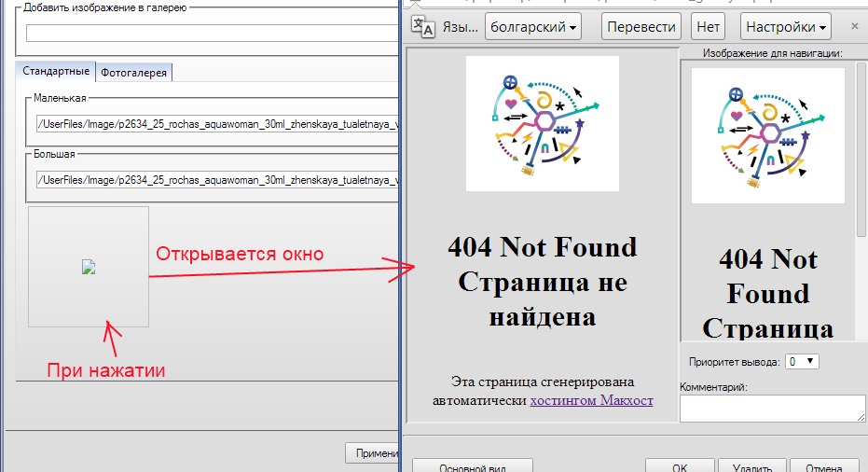The height and width of the screenshot is (472, 868).
Task: Click the main 404 page logo image
Action: [x=543, y=123]
